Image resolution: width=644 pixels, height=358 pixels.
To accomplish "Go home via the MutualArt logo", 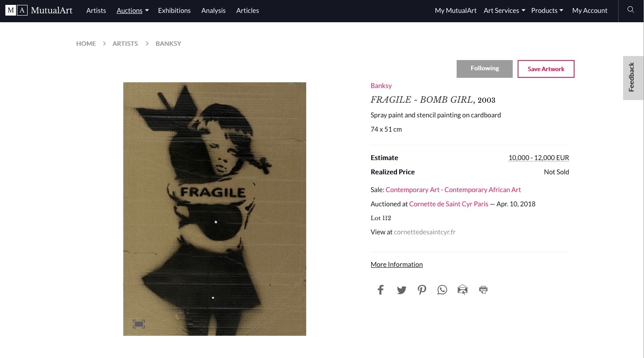I will click(x=39, y=10).
